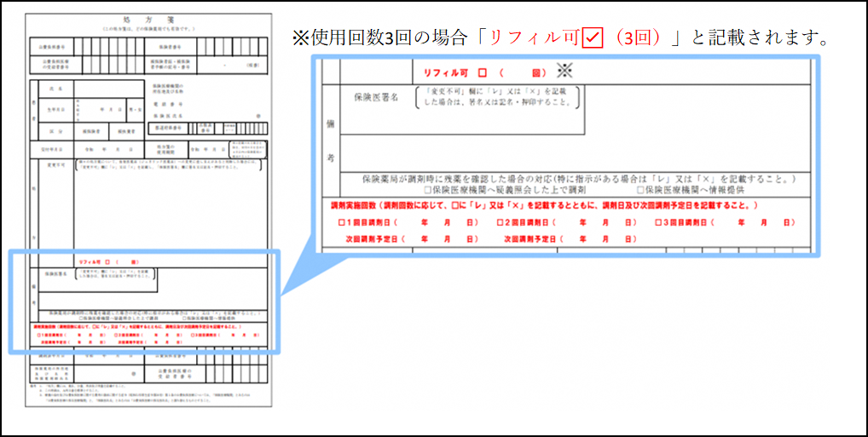The width and height of the screenshot is (868, 437).
Task: Tick the 保険医療機関へ疑義照会した上で調剤 checkbox
Action: coord(428,189)
